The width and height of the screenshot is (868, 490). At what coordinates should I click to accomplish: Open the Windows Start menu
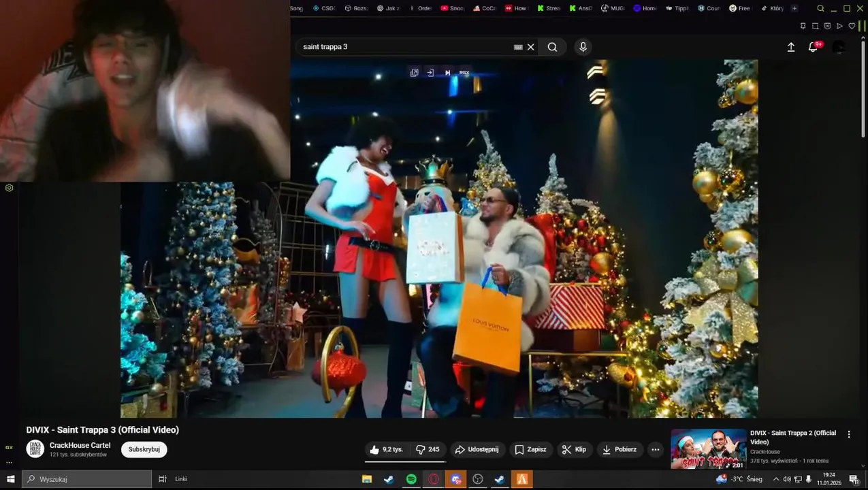[x=11, y=479]
